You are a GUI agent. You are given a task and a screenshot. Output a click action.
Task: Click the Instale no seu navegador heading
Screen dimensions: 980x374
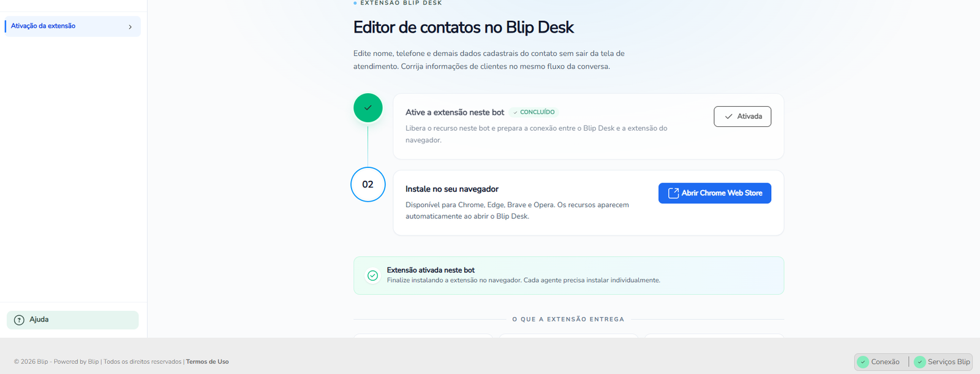[452, 189]
